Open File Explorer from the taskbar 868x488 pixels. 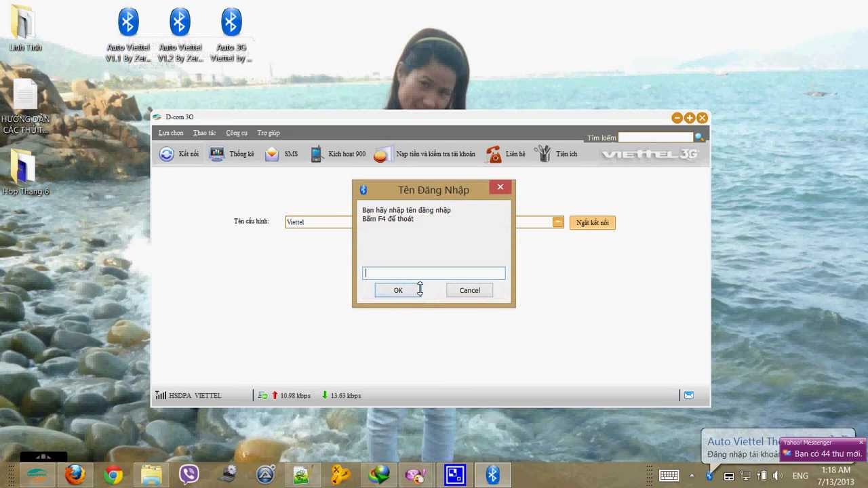[x=151, y=475]
